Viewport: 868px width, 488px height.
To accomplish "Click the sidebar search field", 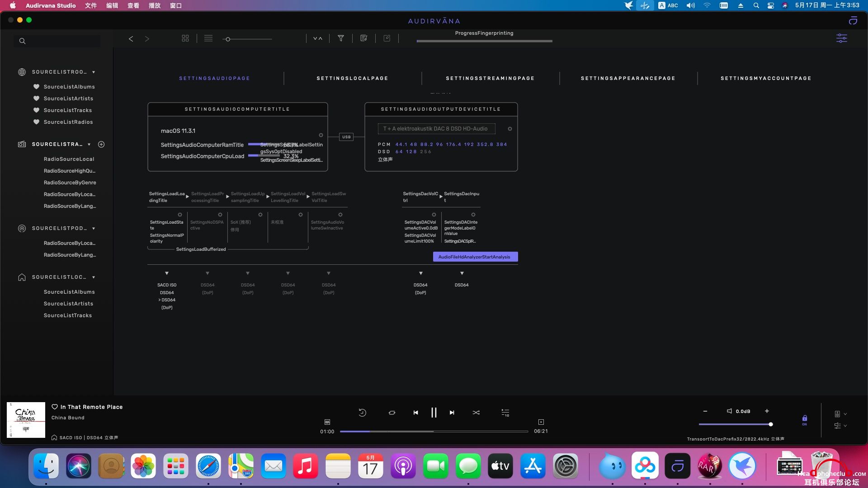I will 57,41.
